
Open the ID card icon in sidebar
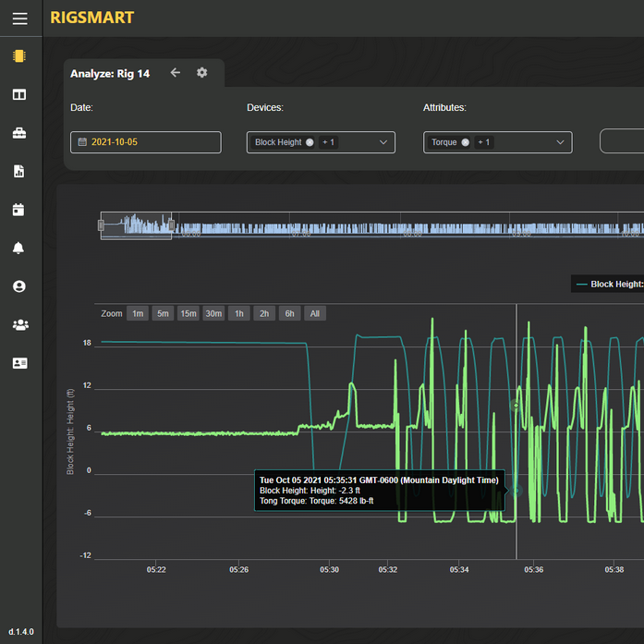coord(19,363)
